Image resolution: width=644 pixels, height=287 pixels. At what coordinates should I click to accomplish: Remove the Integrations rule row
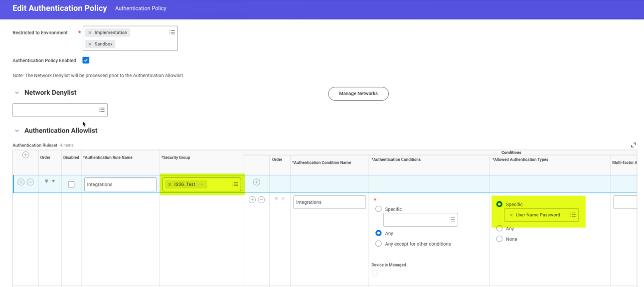(x=30, y=182)
